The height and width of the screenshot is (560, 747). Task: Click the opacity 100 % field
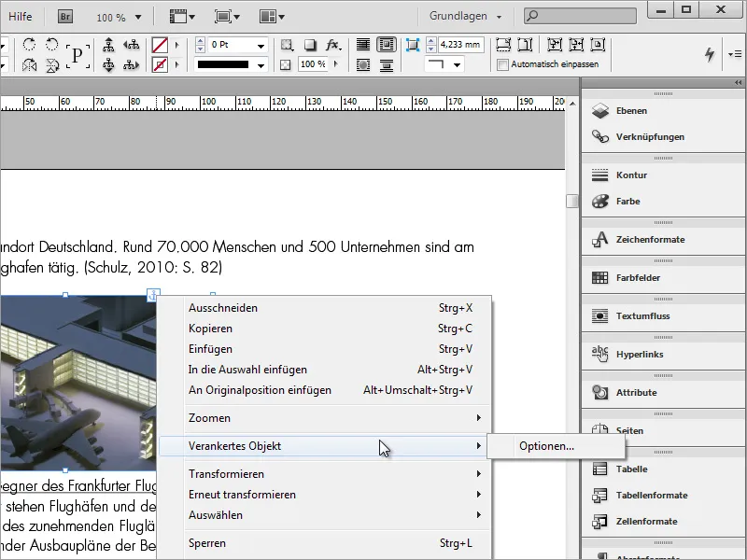[314, 64]
